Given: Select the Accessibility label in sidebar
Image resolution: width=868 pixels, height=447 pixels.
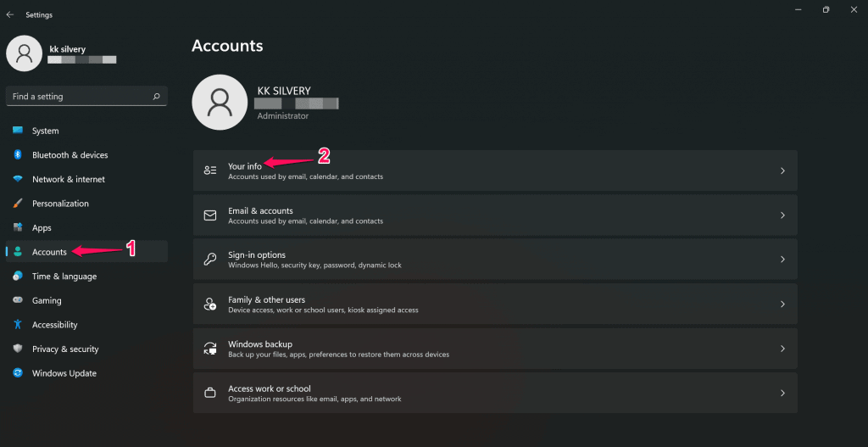Looking at the screenshot, I should (x=55, y=325).
